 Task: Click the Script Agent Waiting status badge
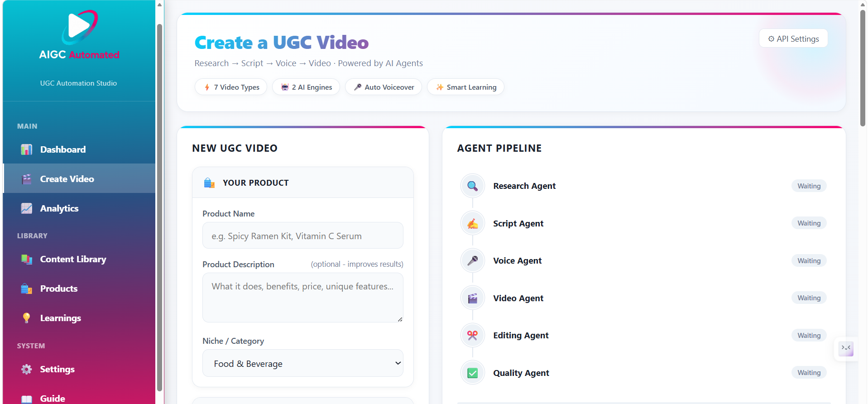pos(809,223)
